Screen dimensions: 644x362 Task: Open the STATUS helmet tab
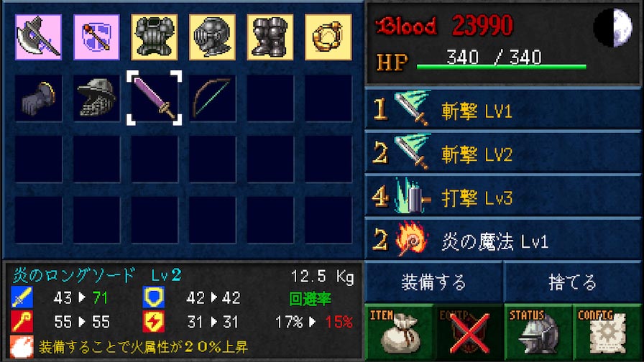[x=538, y=333]
